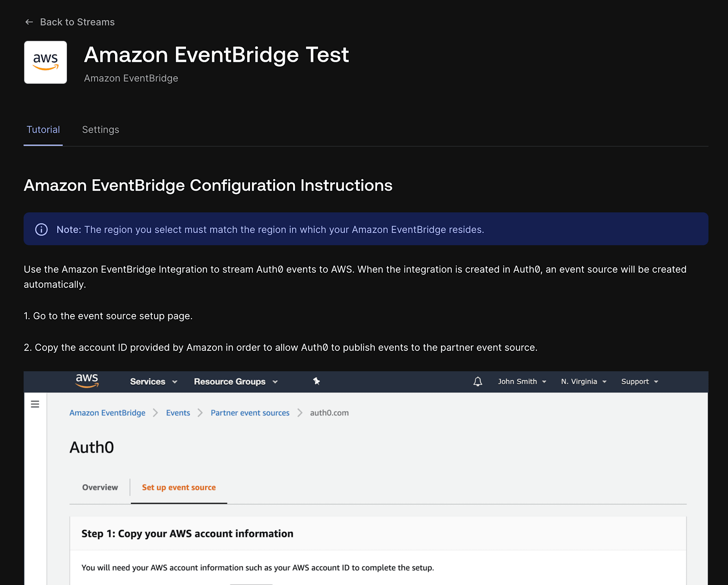The height and width of the screenshot is (585, 728).
Task: Click the bell notification icon
Action: 477,382
